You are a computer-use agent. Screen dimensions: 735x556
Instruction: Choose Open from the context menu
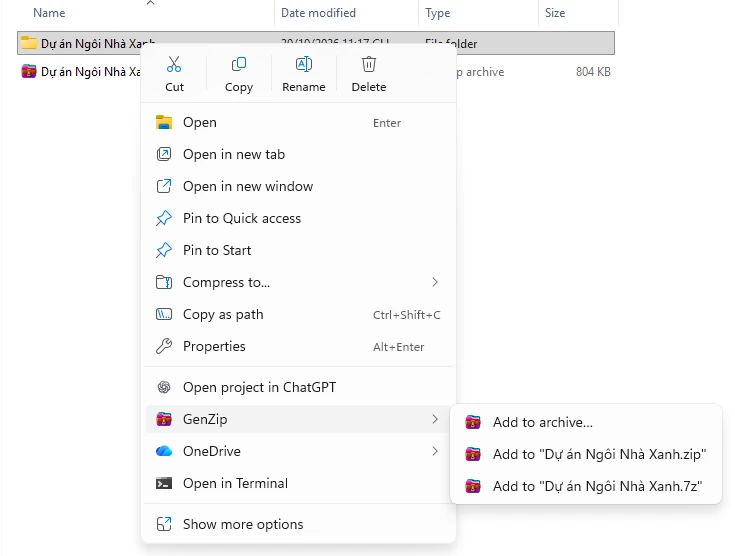pyautogui.click(x=299, y=122)
